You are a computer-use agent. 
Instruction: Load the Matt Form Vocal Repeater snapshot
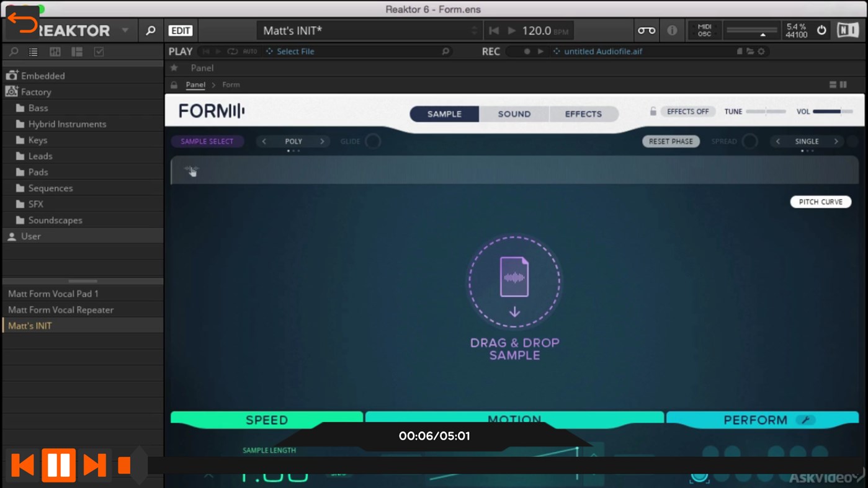(83, 309)
